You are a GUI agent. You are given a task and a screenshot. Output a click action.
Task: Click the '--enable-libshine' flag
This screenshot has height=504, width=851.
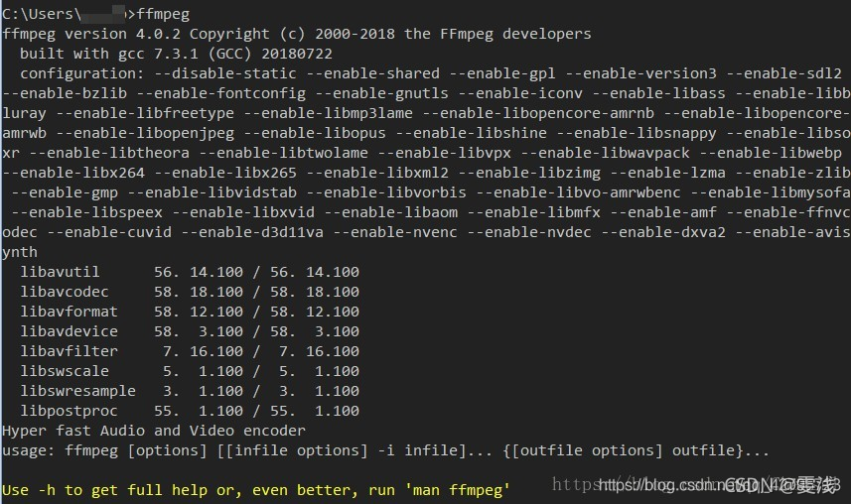tap(471, 133)
